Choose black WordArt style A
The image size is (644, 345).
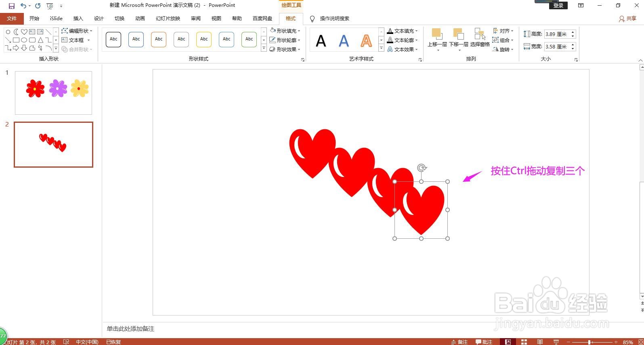[321, 40]
